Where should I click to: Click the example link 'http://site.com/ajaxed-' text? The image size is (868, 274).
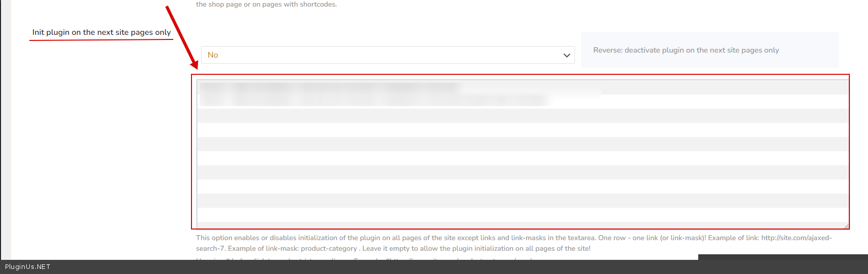tap(796, 238)
